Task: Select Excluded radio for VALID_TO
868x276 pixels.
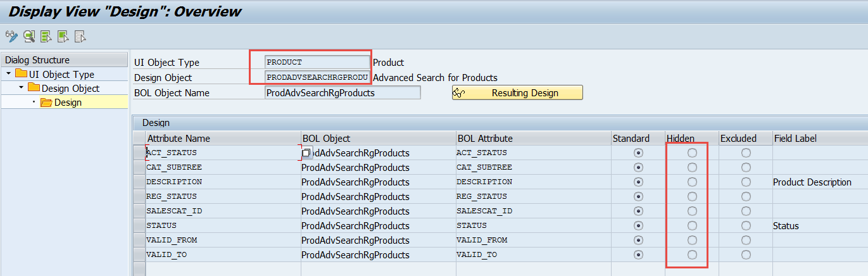Action: click(746, 254)
